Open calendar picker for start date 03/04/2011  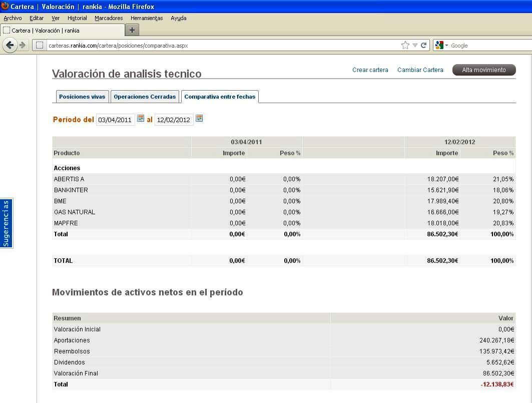141,118
